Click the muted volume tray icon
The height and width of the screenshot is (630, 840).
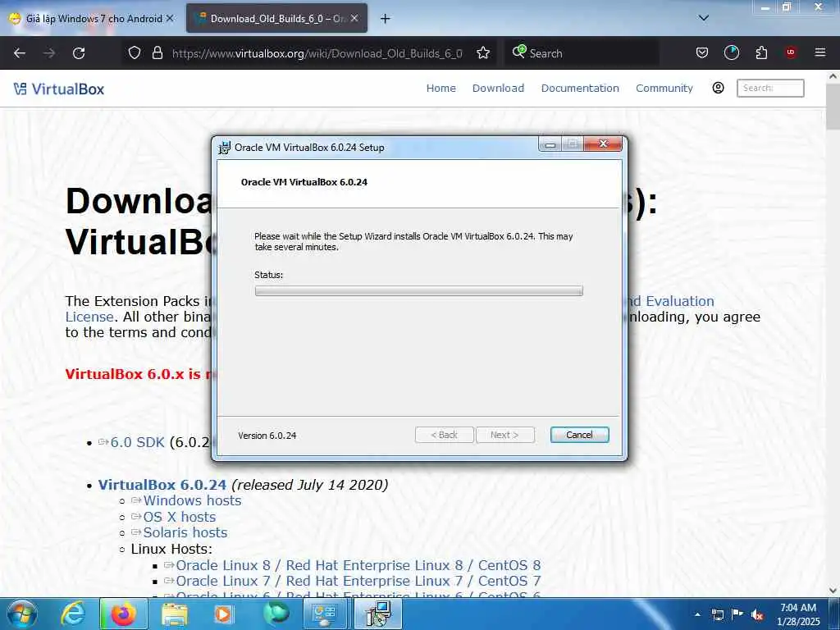tap(757, 614)
